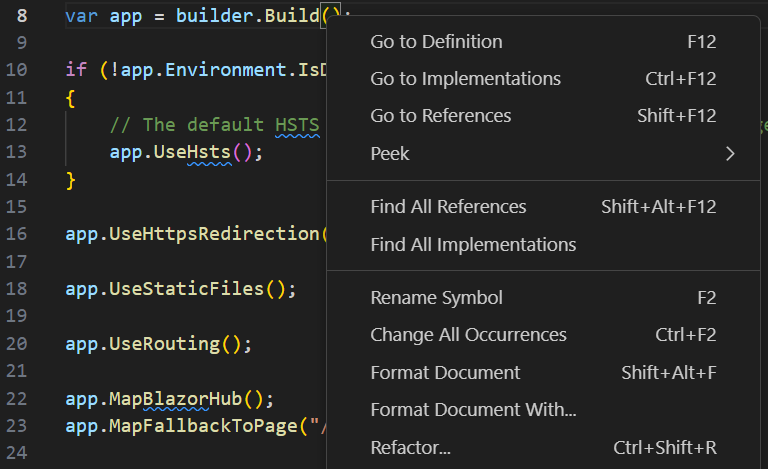Run Format Document command
The image size is (768, 469).
[x=445, y=373]
